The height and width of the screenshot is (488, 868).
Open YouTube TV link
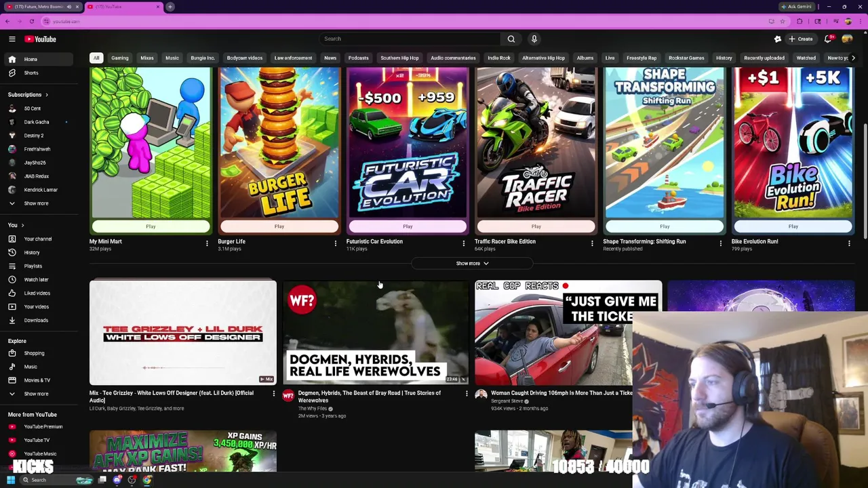pyautogui.click(x=43, y=440)
